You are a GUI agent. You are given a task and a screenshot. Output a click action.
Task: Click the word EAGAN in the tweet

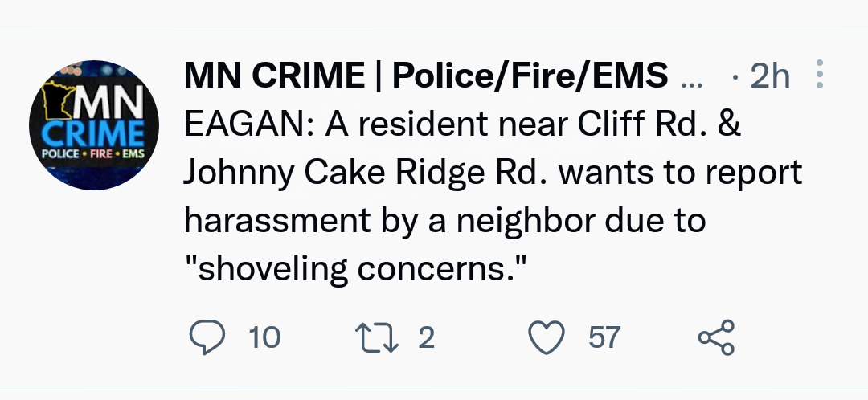tap(232, 125)
